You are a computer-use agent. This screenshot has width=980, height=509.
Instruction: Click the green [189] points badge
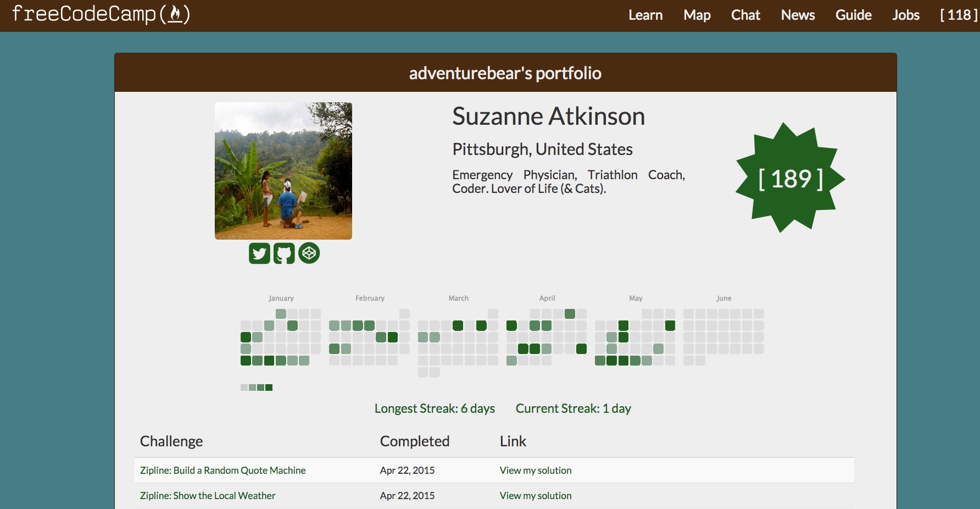(790, 178)
